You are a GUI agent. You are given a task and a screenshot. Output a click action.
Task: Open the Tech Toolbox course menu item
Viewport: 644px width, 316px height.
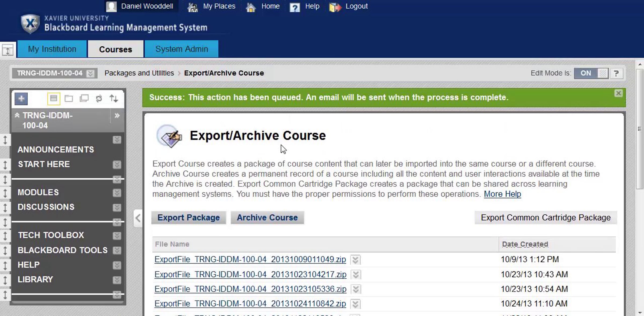[x=51, y=235]
